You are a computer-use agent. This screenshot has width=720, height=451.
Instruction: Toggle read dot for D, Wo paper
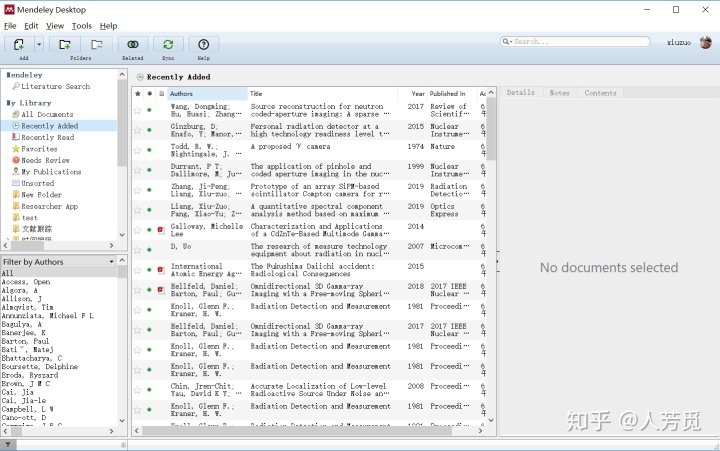click(x=149, y=250)
